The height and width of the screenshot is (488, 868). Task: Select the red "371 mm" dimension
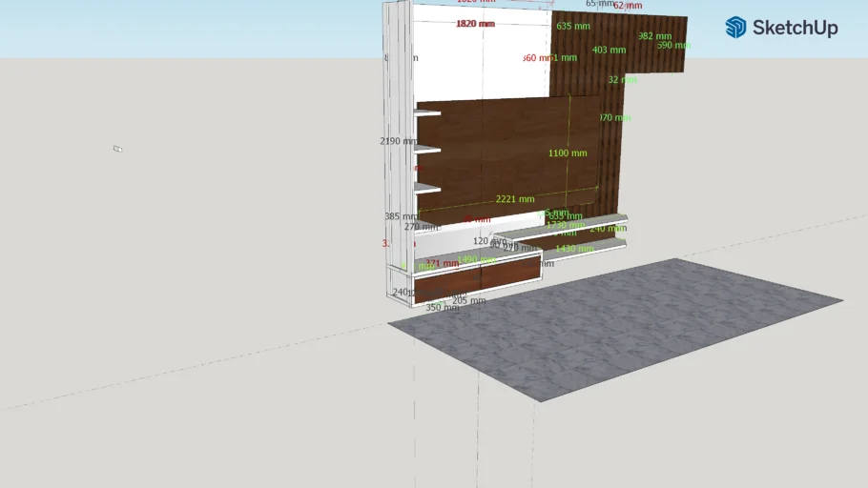pyautogui.click(x=442, y=263)
